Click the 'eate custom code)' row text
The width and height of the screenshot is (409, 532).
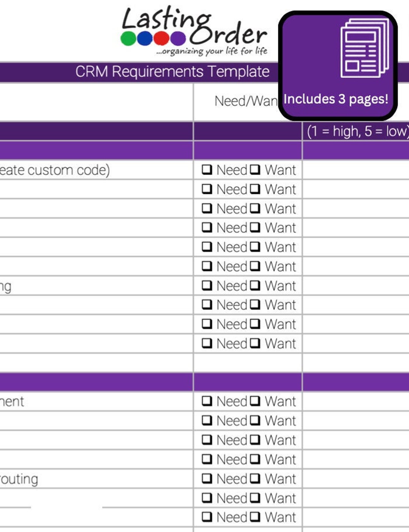click(55, 170)
